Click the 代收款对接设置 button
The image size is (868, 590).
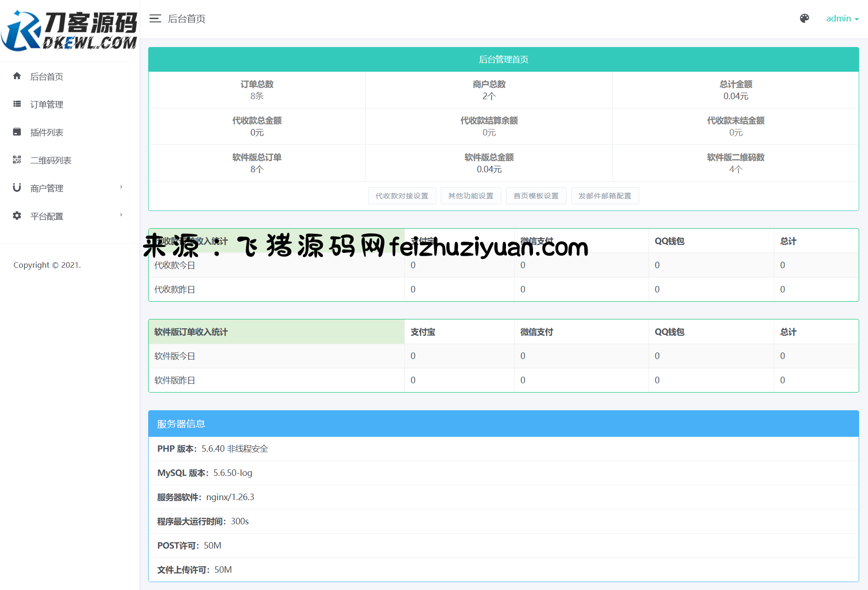(x=402, y=196)
